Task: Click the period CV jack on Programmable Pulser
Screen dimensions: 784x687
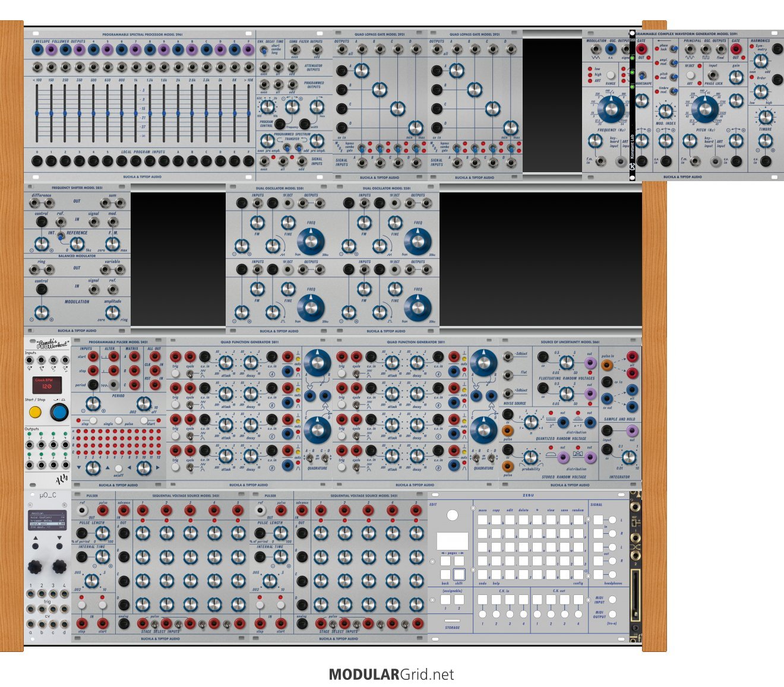Action: pyautogui.click(x=93, y=385)
